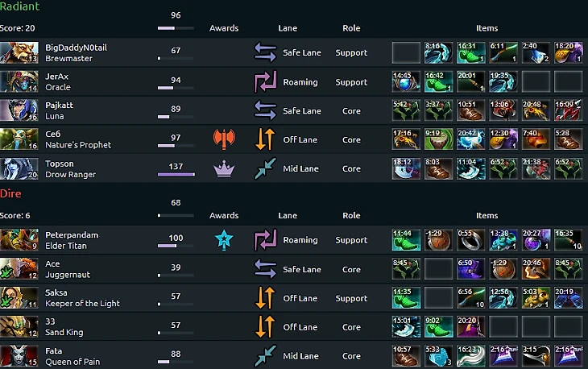This screenshot has width=588, height=369.
Task: Click Elder Titan's ring item at 0:55
Action: 470,239
